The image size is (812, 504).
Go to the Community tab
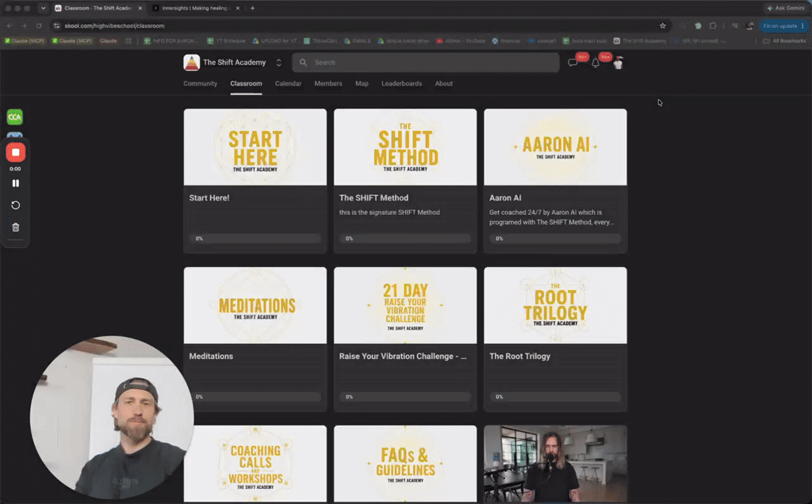200,83
